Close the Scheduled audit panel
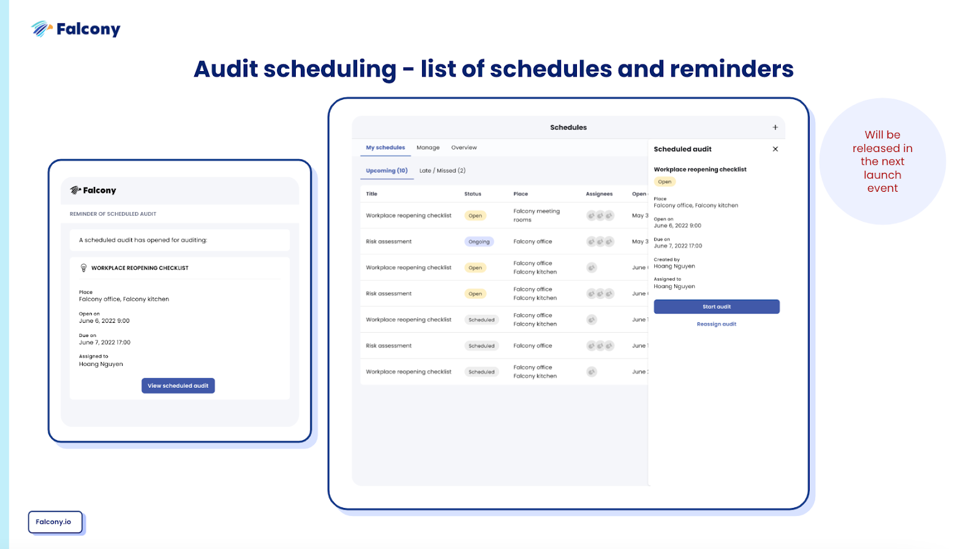The width and height of the screenshot is (980, 549). 775,149
